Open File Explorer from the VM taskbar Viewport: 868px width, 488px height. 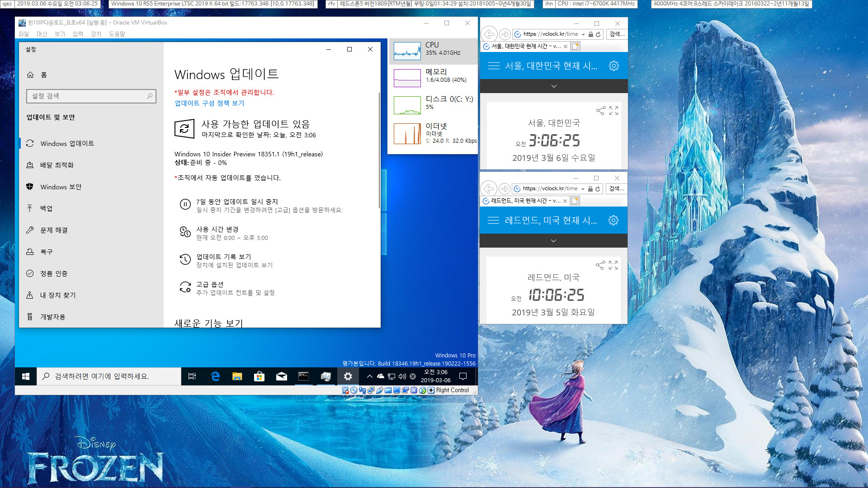(237, 376)
